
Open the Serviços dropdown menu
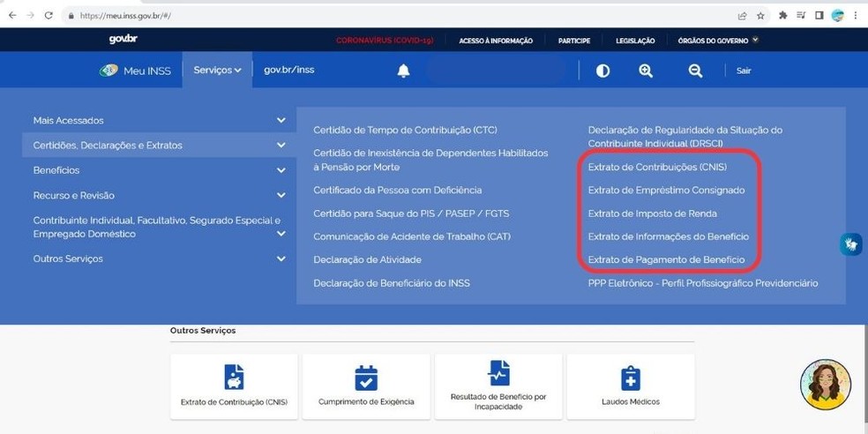click(217, 70)
